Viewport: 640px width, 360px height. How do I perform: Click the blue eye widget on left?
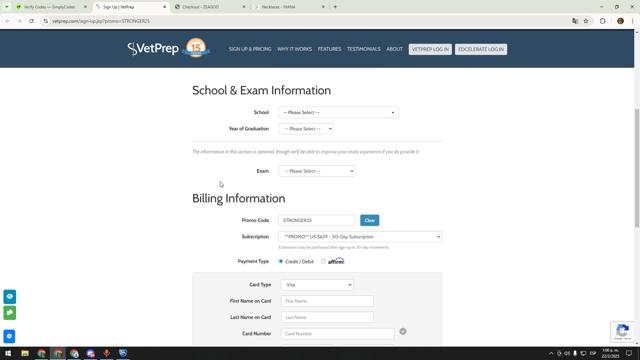click(x=10, y=296)
